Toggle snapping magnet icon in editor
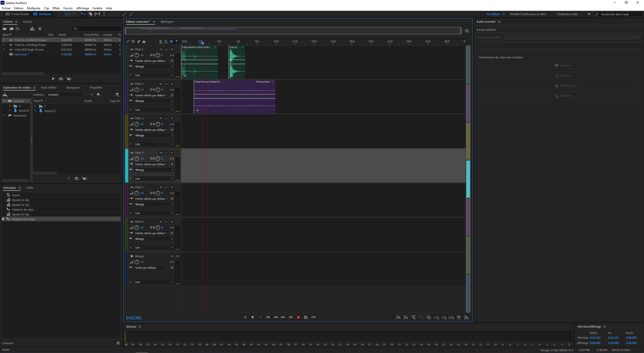 click(171, 42)
